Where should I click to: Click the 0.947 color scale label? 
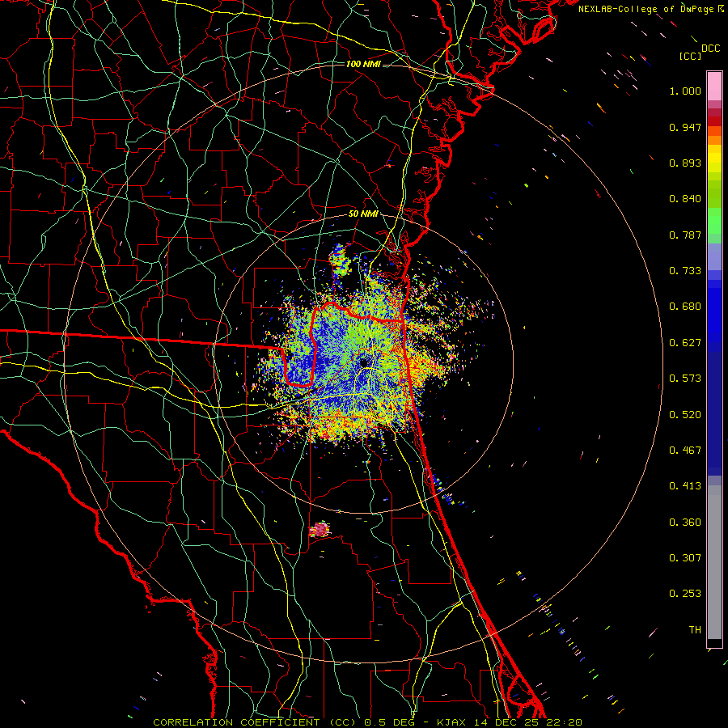click(685, 127)
